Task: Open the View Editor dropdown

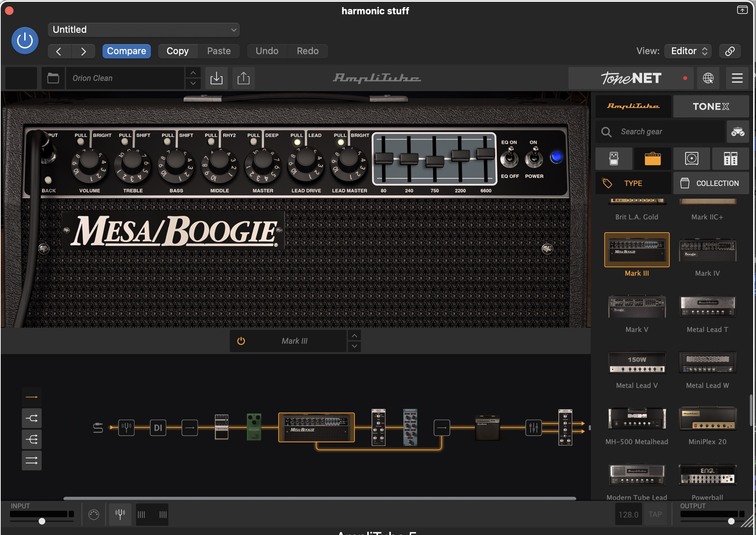Action: click(x=688, y=51)
